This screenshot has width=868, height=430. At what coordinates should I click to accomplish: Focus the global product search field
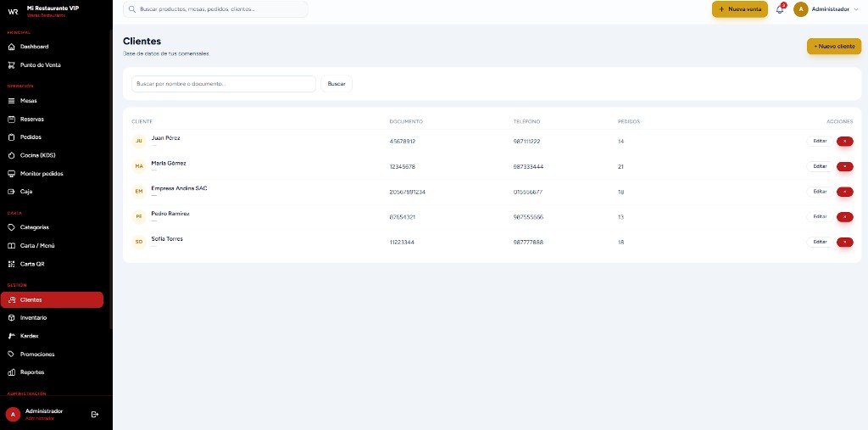coord(215,9)
